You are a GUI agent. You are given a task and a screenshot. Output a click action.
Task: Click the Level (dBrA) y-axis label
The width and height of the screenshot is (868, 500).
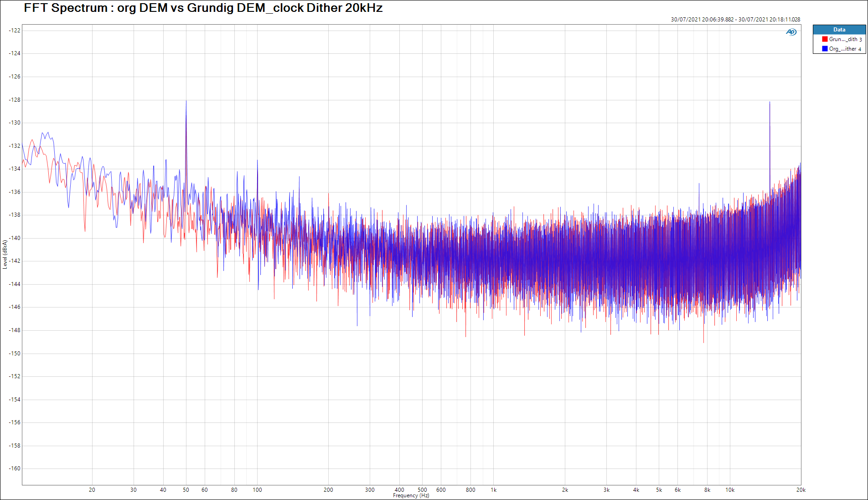[x=5, y=255]
